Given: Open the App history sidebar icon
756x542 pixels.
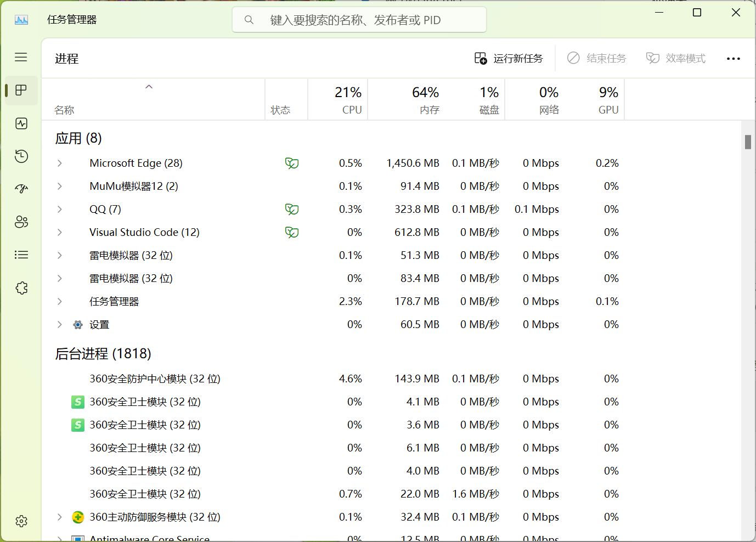Looking at the screenshot, I should [21, 156].
